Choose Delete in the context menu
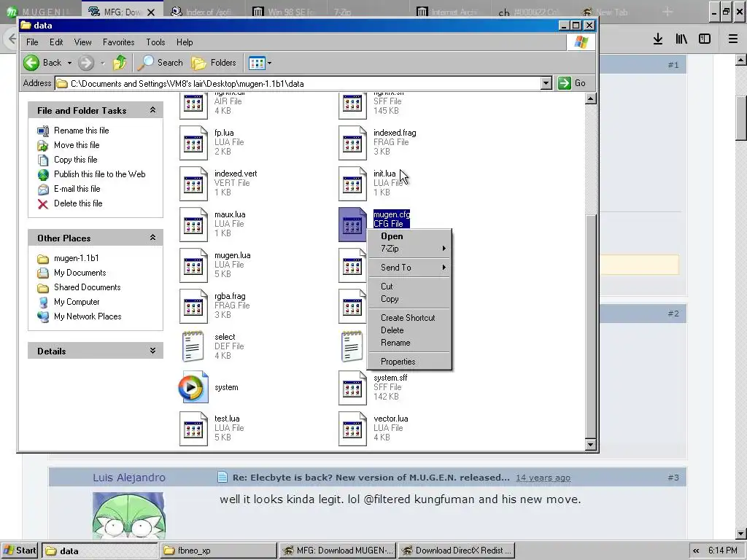The image size is (747, 560). [410, 330]
